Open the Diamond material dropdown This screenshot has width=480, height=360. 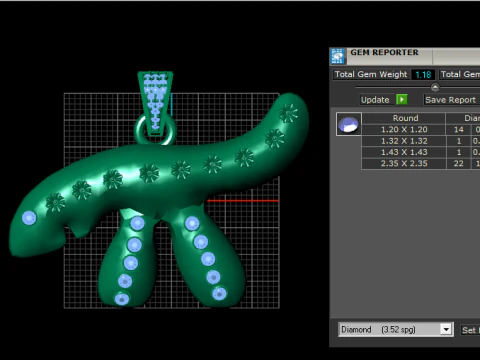coord(446,330)
